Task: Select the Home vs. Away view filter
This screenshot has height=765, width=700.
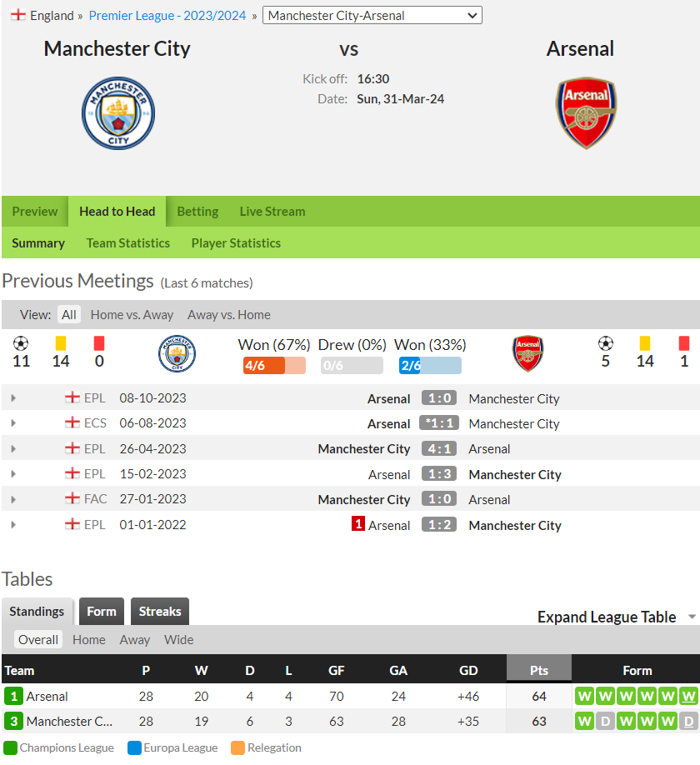Action: 132,315
